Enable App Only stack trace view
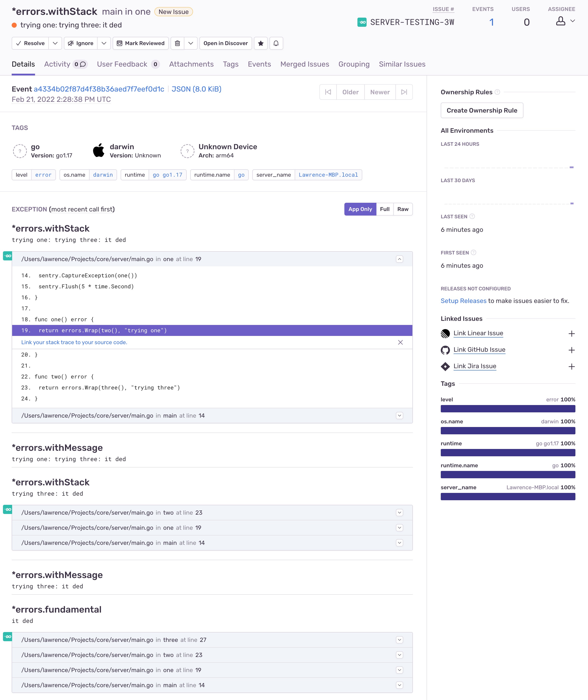The image size is (588, 700). pos(360,209)
